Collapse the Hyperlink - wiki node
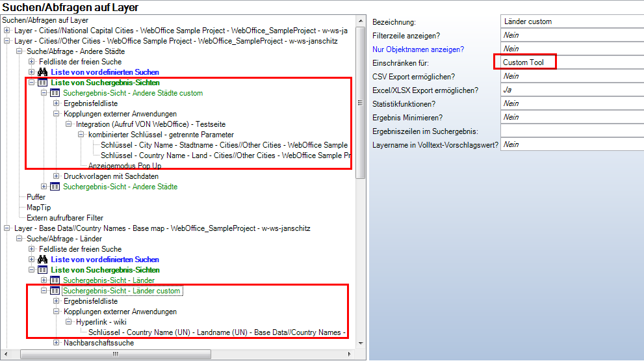644x363 pixels. (x=68, y=322)
